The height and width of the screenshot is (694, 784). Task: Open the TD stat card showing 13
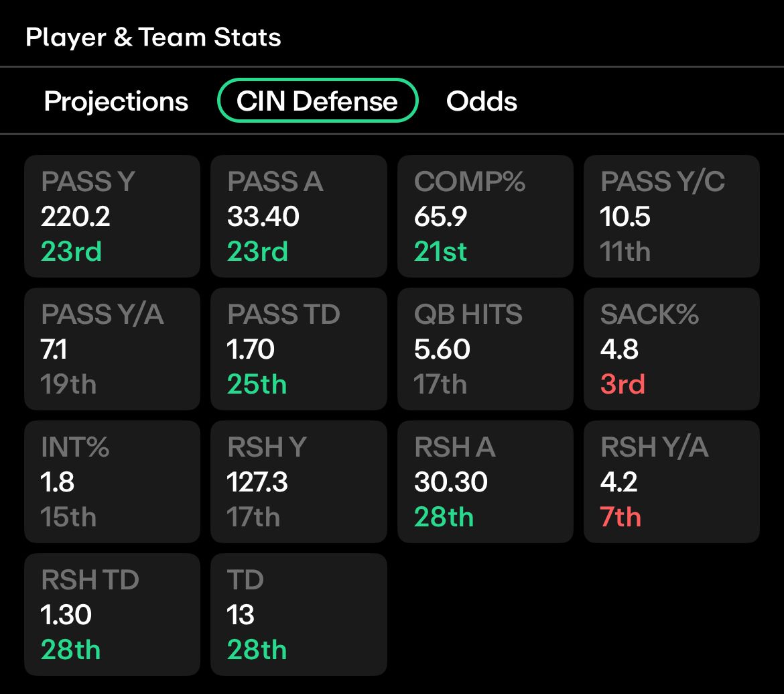pos(298,614)
